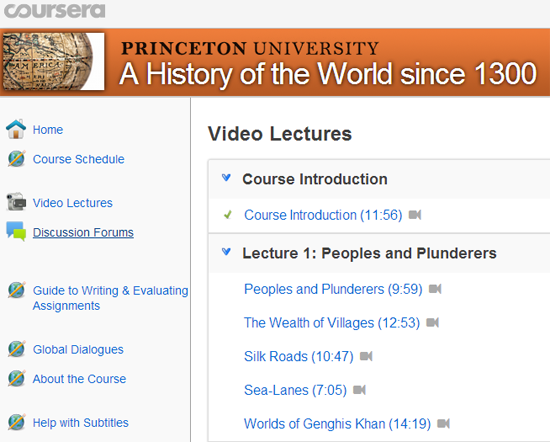Click the Guide to Writing globe icon
Viewport: 550px width, 442px height.
point(16,290)
